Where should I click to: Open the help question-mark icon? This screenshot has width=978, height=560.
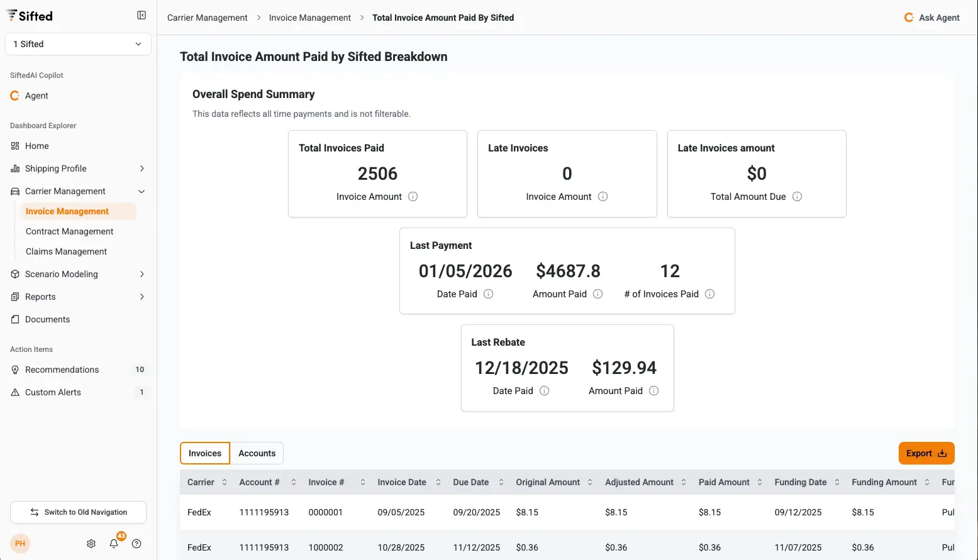[x=136, y=543]
